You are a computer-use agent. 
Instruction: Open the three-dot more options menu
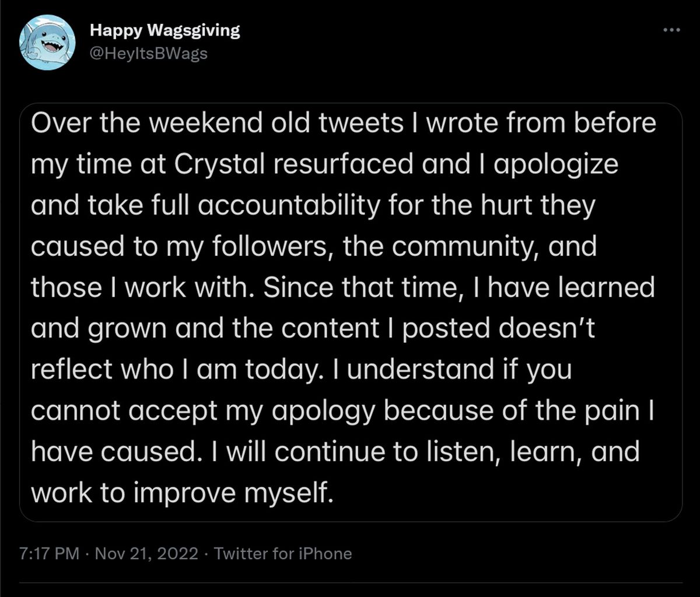(673, 30)
